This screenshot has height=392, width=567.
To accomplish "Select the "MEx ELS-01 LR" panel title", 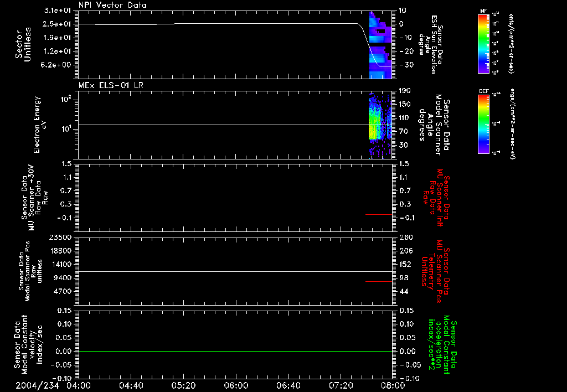I will point(111,86).
